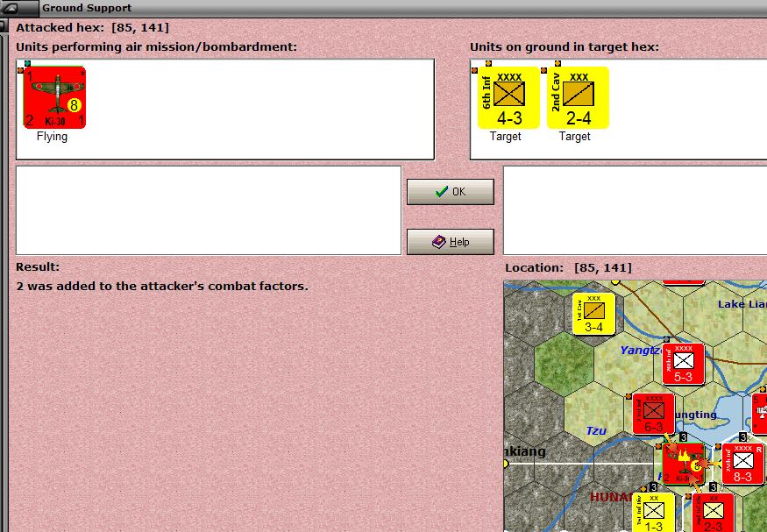Screen dimensions: 767x532
Task: Select the 6th Inf 4-3 target unit
Action: click(x=508, y=98)
